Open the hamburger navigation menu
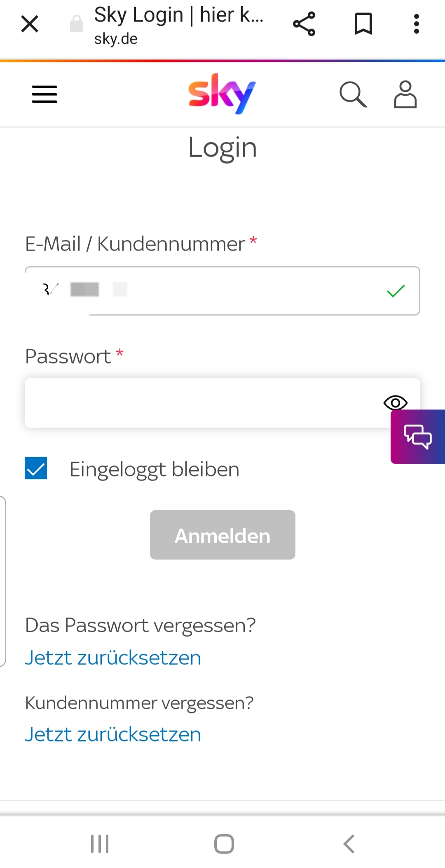This screenshot has width=445, height=868. click(x=44, y=94)
